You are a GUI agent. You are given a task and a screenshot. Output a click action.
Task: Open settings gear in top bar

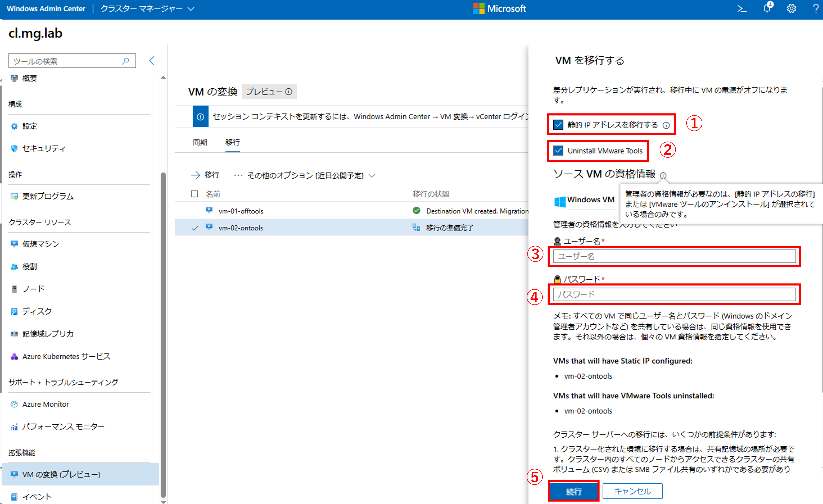(x=791, y=9)
